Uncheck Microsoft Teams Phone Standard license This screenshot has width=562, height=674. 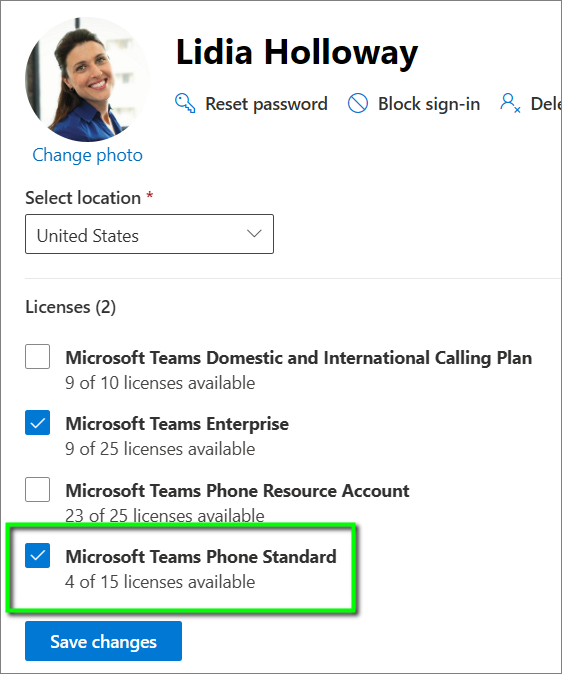pos(37,555)
